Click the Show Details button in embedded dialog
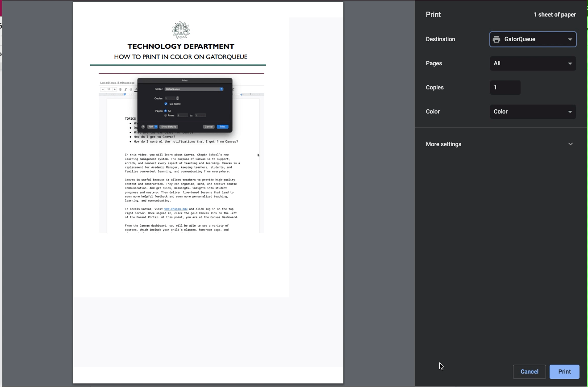Screen dimensions: 588x387 coord(169,127)
